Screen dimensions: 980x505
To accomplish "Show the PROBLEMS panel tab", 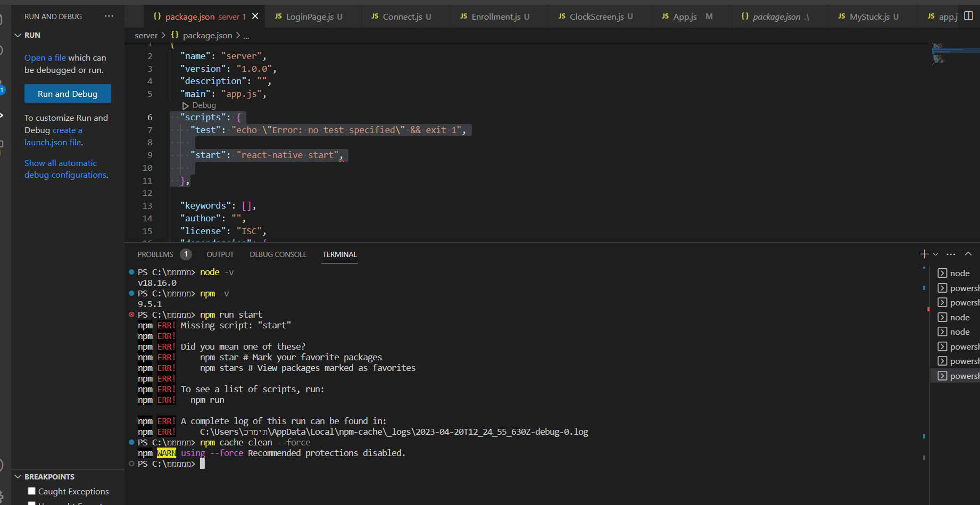I will click(155, 254).
